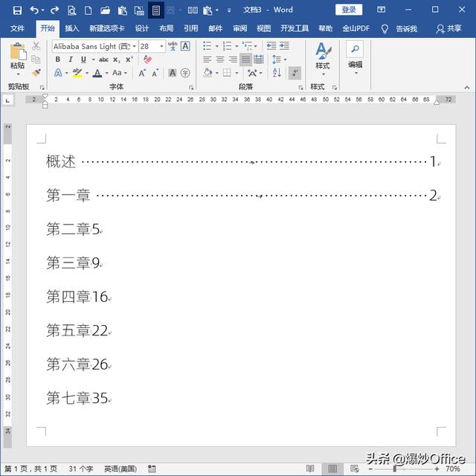Toggle character shading (gray A)
This screenshot has height=476, width=476.
point(172,73)
